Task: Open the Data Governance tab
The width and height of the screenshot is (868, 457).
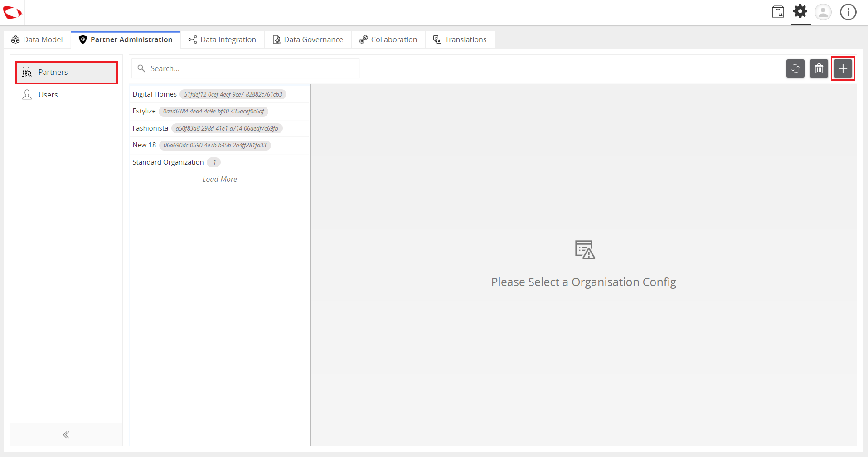Action: tap(308, 39)
